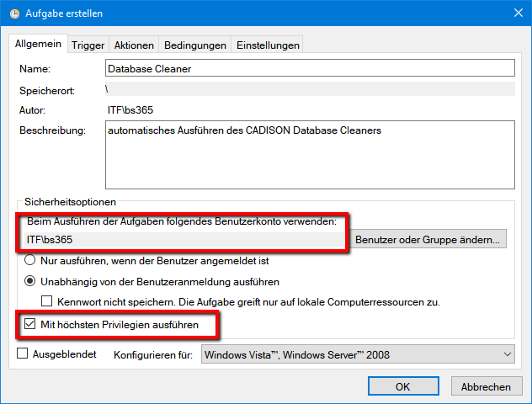Image resolution: width=532 pixels, height=404 pixels.
Task: Click Benutzer oder Gruppe ändern button
Action: (428, 239)
